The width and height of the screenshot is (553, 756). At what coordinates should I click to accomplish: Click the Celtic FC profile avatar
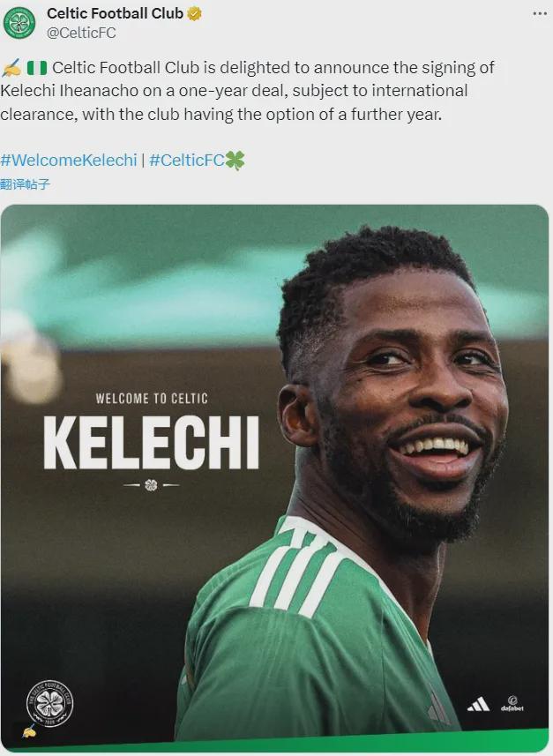pyautogui.click(x=19, y=22)
